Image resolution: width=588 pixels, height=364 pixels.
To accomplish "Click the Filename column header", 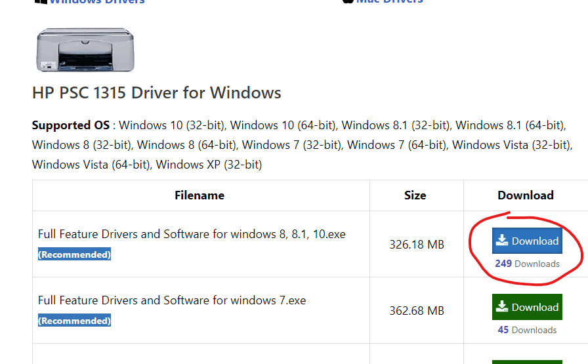I will pos(199,195).
